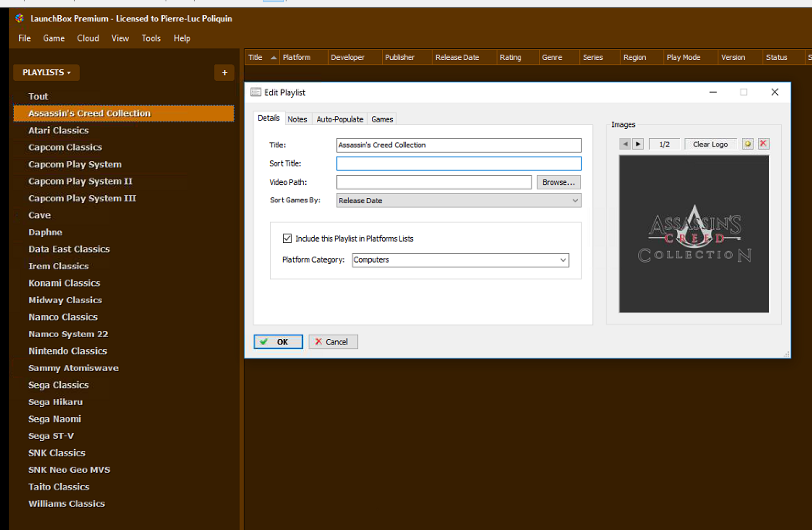
Task: Select the Assassin's Creed Collection playlist
Action: click(x=124, y=113)
